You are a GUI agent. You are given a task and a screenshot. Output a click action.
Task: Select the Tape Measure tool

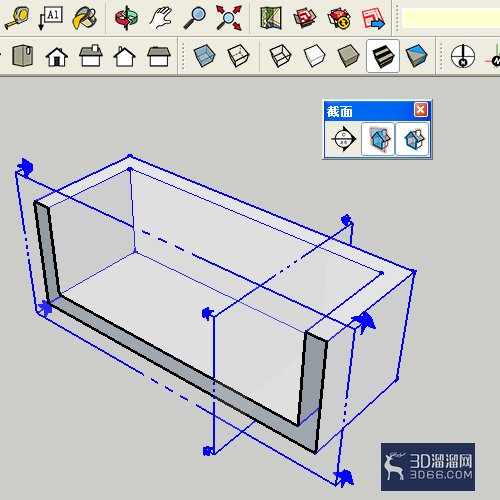17,18
